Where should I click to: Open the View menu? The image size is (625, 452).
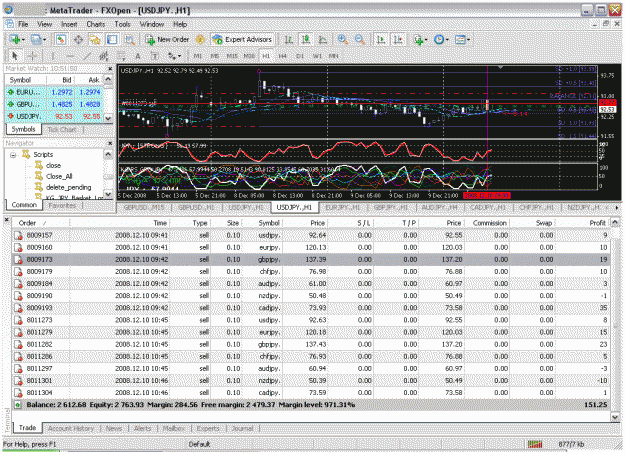[x=45, y=24]
